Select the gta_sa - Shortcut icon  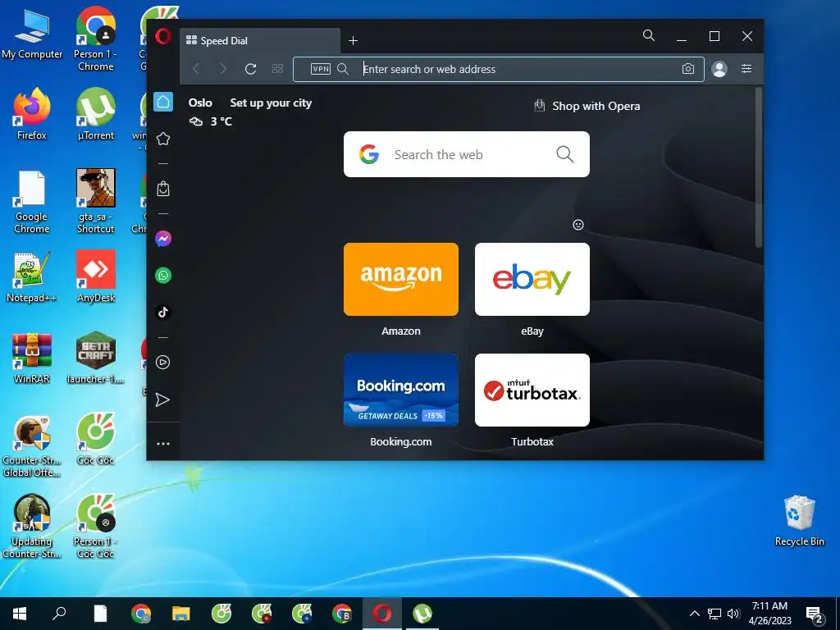click(95, 202)
